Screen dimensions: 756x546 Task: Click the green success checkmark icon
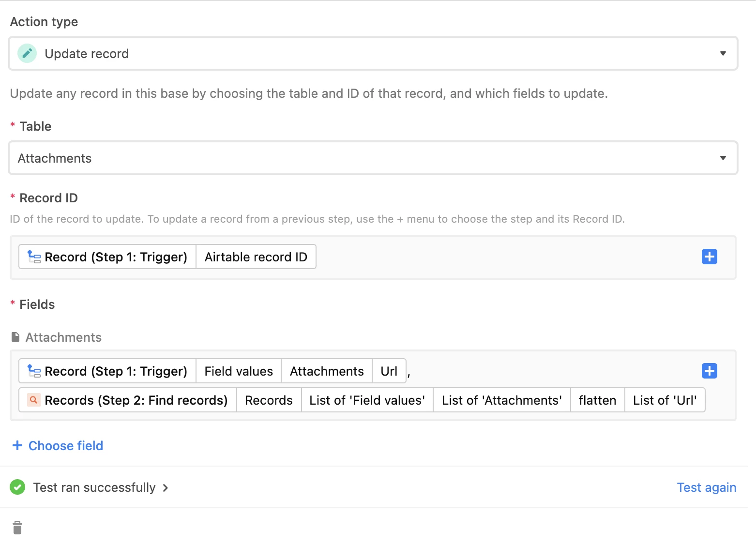(17, 487)
